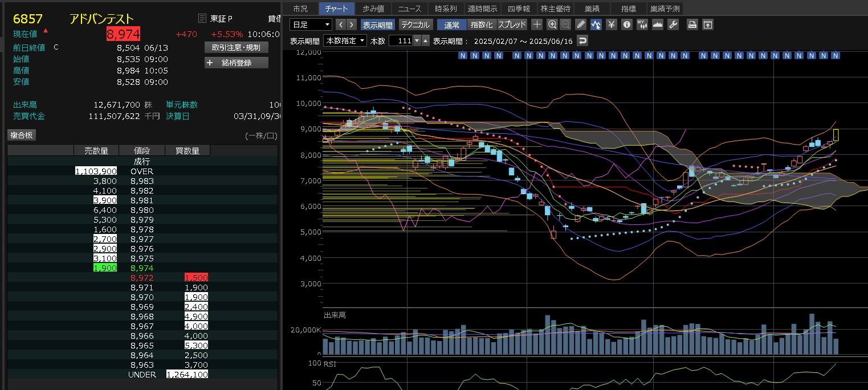Switch to the チャート tab
The image size is (868, 390).
(x=336, y=9)
